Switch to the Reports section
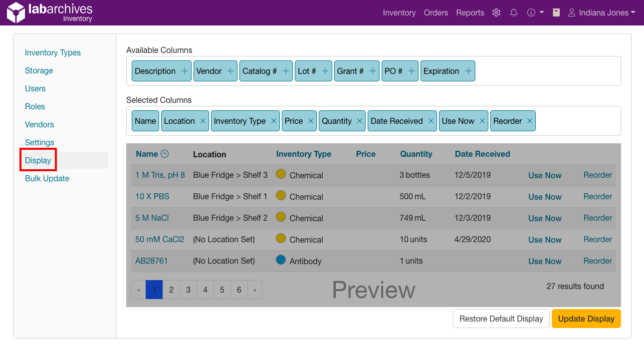The image size is (644, 345). tap(470, 12)
